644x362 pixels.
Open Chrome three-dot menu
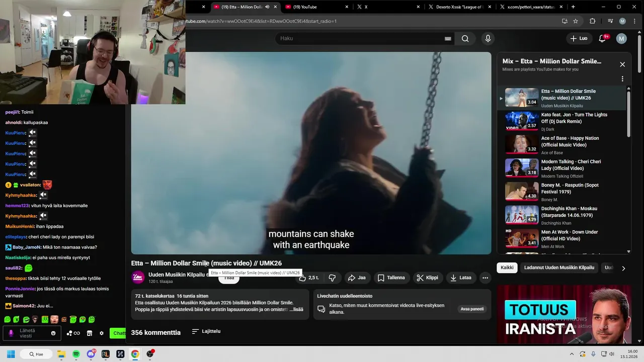pos(633,21)
